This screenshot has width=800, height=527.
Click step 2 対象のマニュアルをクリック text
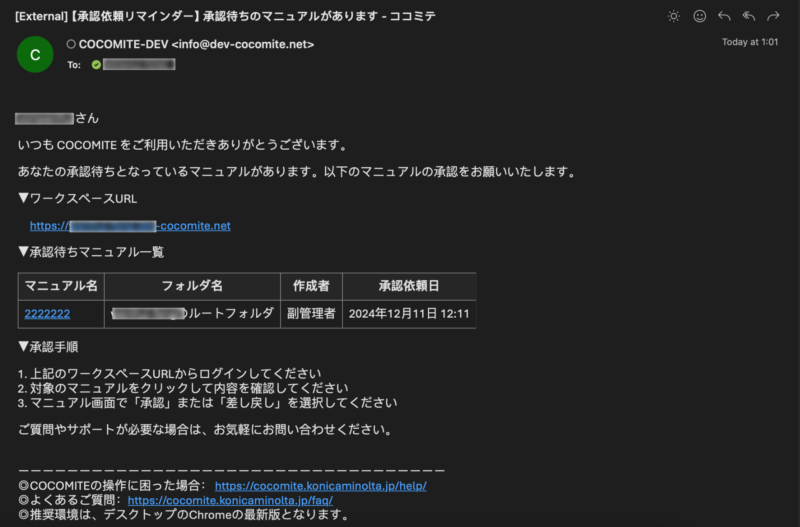[183, 388]
